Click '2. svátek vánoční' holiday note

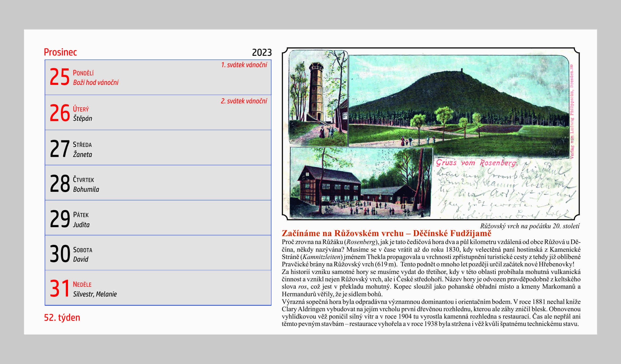coord(244,101)
